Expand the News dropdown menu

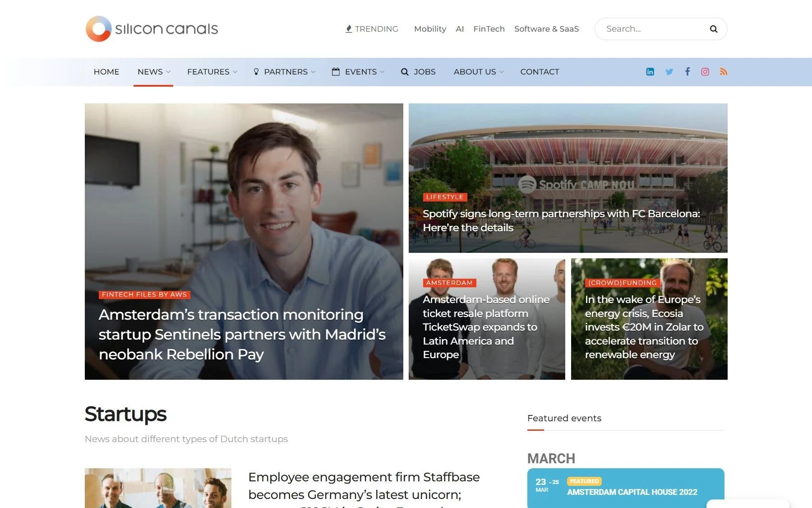(154, 72)
